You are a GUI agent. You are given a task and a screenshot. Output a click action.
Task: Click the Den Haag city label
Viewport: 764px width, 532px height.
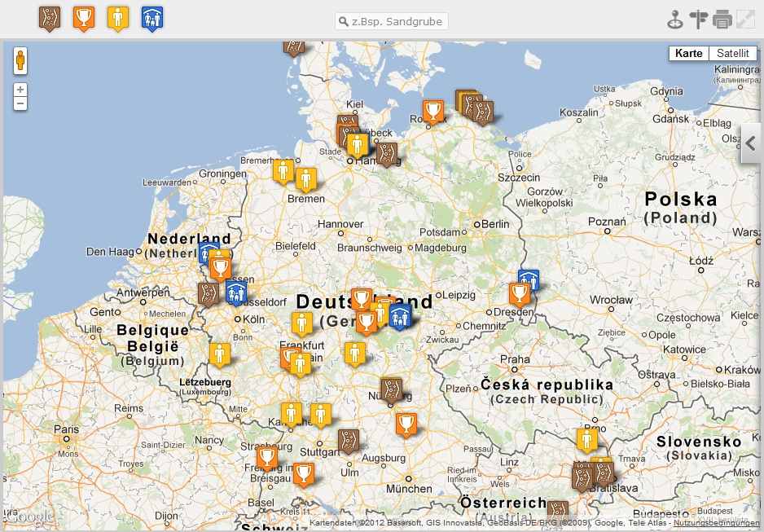click(110, 252)
